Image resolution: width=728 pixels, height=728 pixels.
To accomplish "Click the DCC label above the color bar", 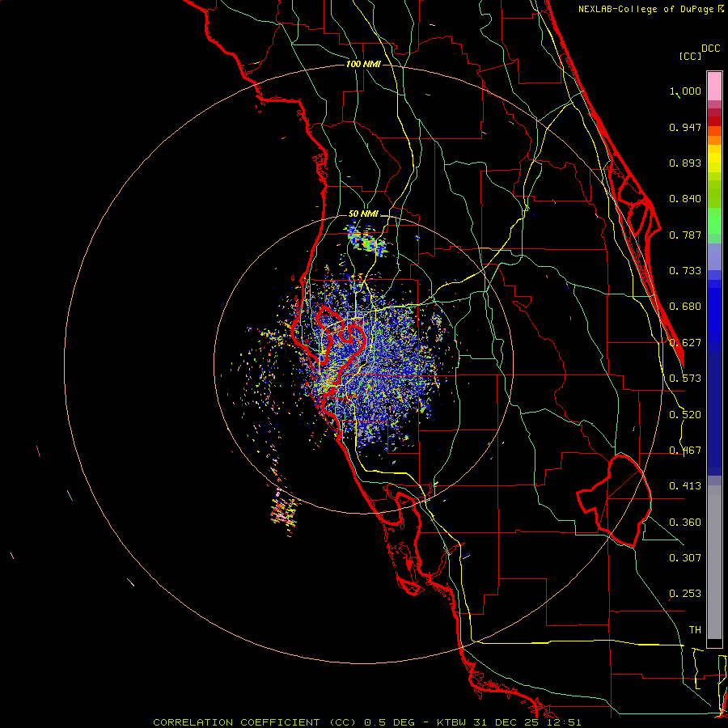I will point(710,49).
